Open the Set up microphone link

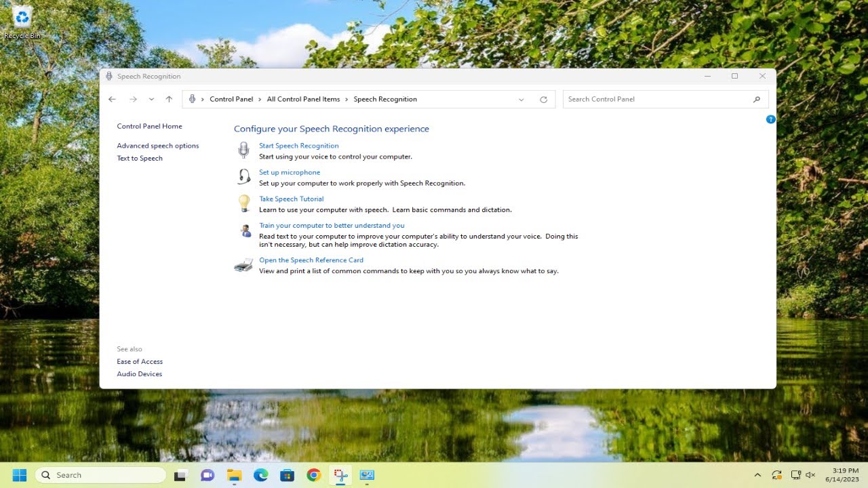click(290, 172)
